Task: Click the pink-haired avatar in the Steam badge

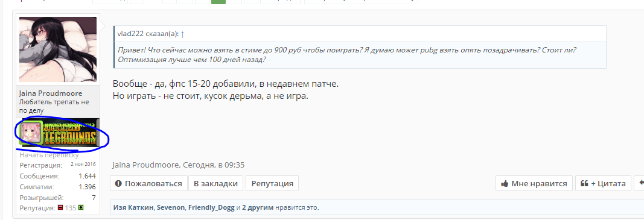Action: point(31,133)
